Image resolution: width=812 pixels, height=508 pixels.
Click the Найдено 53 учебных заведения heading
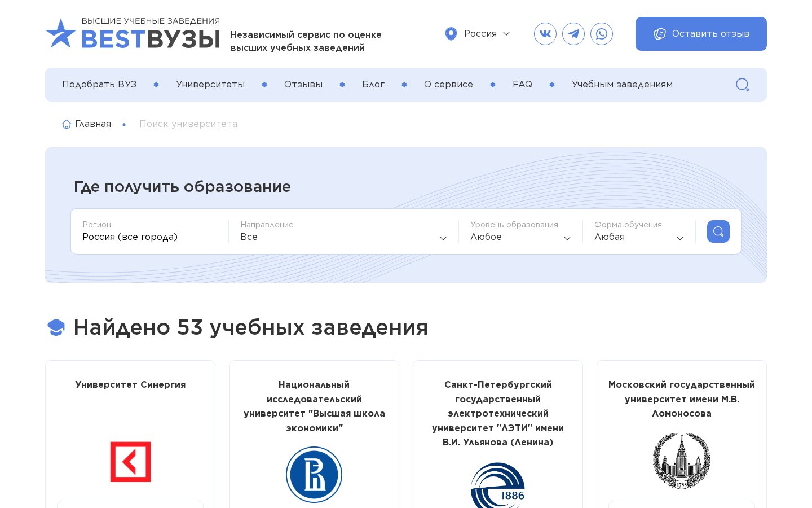tap(250, 327)
